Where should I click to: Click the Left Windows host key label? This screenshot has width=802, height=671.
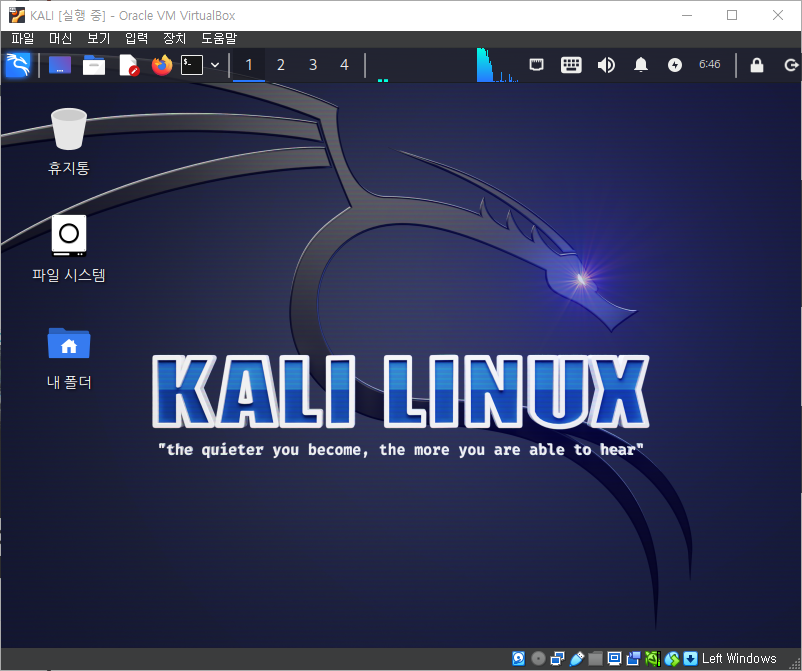point(739,658)
